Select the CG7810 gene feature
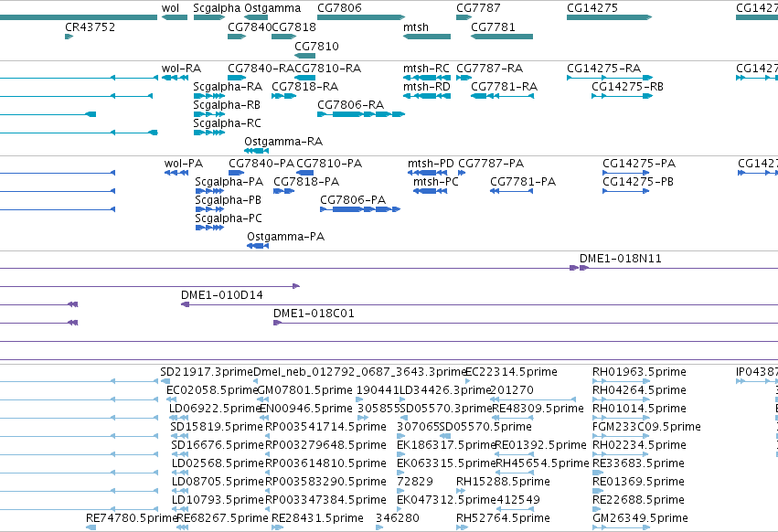 click(304, 55)
